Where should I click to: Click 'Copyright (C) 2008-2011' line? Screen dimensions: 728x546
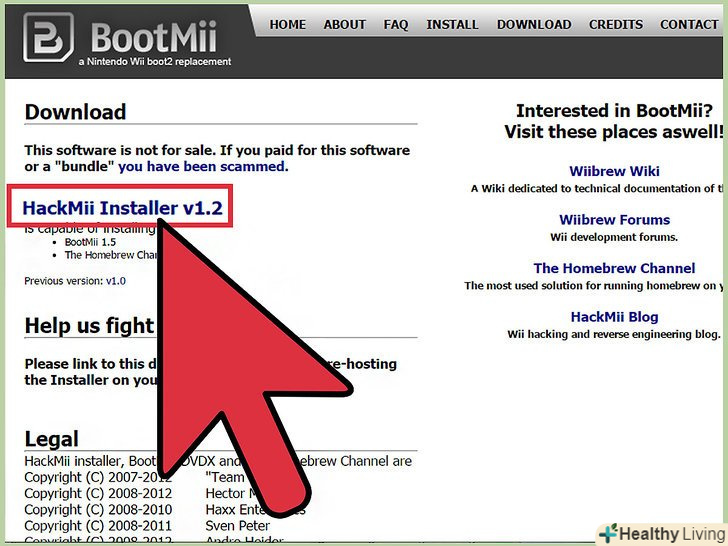(98, 526)
